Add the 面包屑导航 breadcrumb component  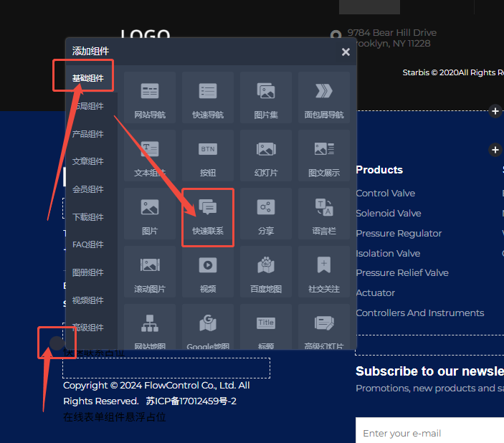[324, 97]
